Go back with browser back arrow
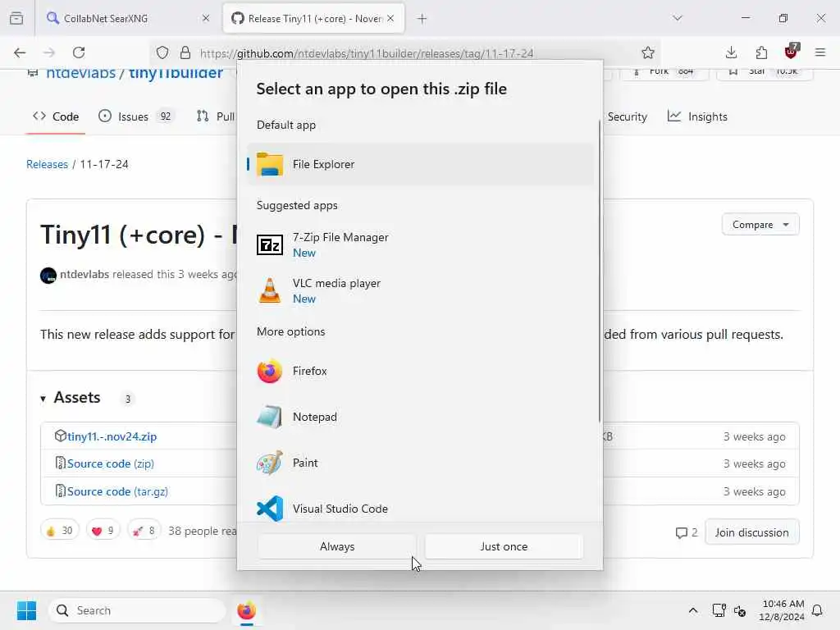840x630 pixels. click(x=20, y=52)
